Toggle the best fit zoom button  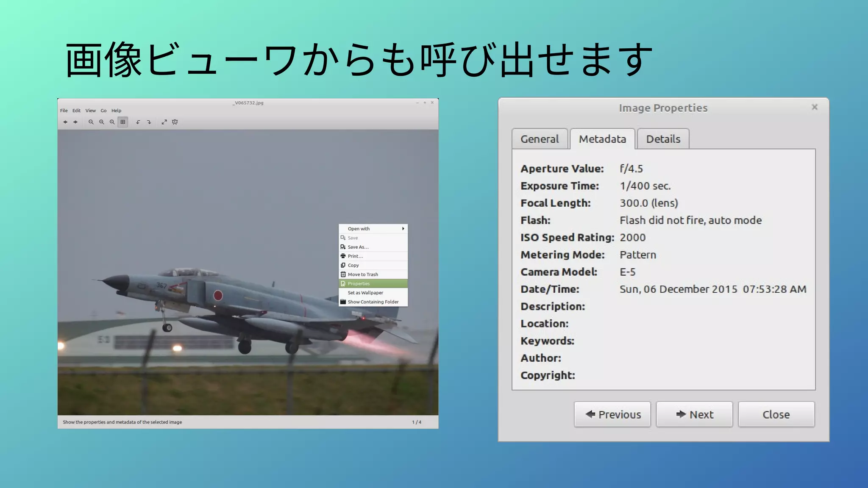(x=123, y=122)
